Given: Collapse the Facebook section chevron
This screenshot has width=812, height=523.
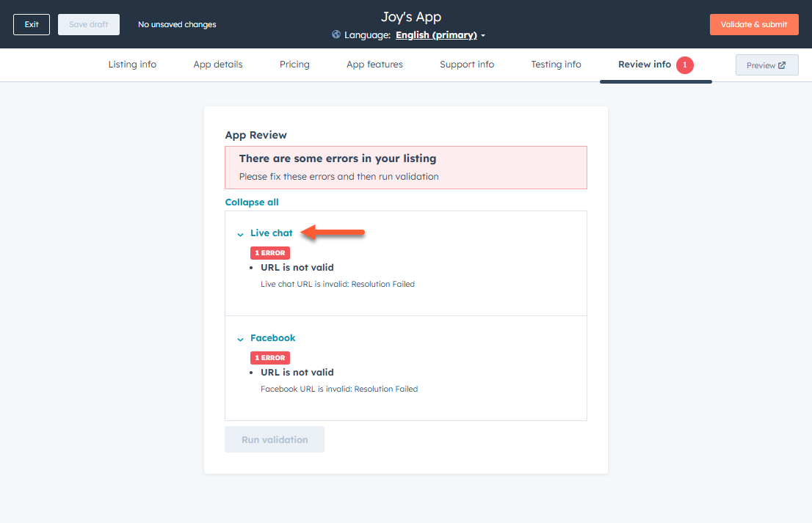Looking at the screenshot, I should tap(240, 339).
